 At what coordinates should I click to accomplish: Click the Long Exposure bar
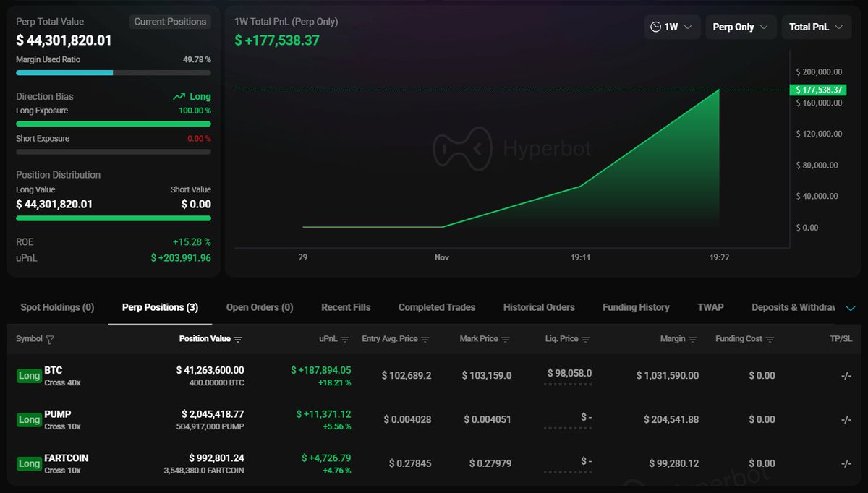[x=114, y=124]
